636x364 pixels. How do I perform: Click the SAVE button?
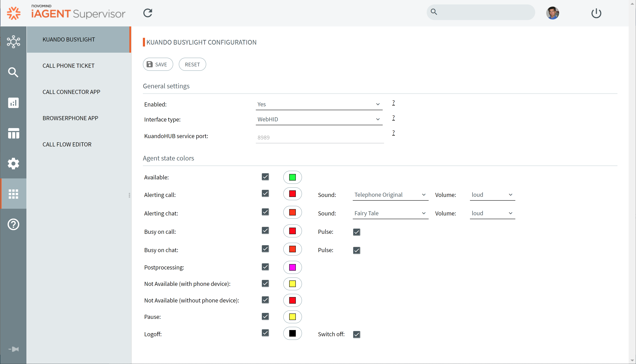click(x=158, y=64)
